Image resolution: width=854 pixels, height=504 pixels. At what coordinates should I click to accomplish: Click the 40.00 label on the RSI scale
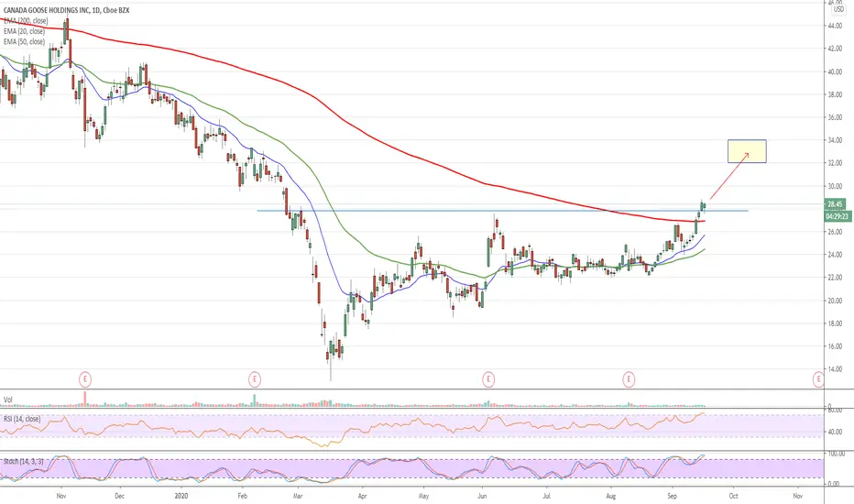click(x=835, y=433)
